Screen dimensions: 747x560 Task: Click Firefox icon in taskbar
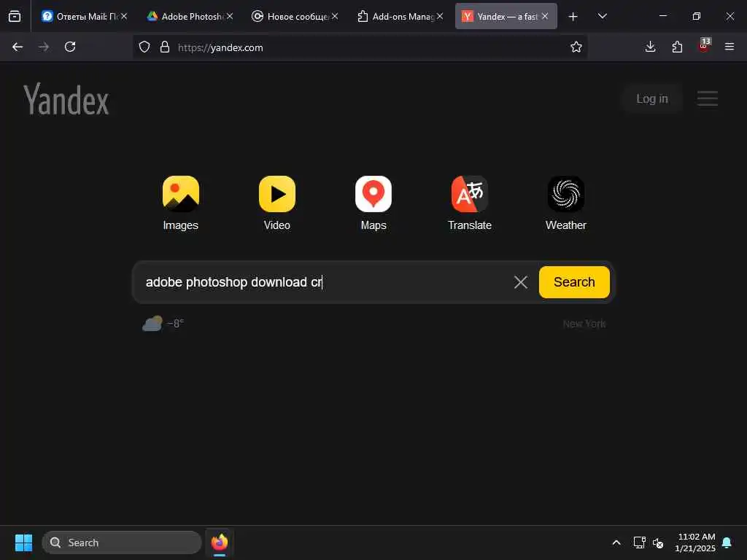(x=219, y=542)
